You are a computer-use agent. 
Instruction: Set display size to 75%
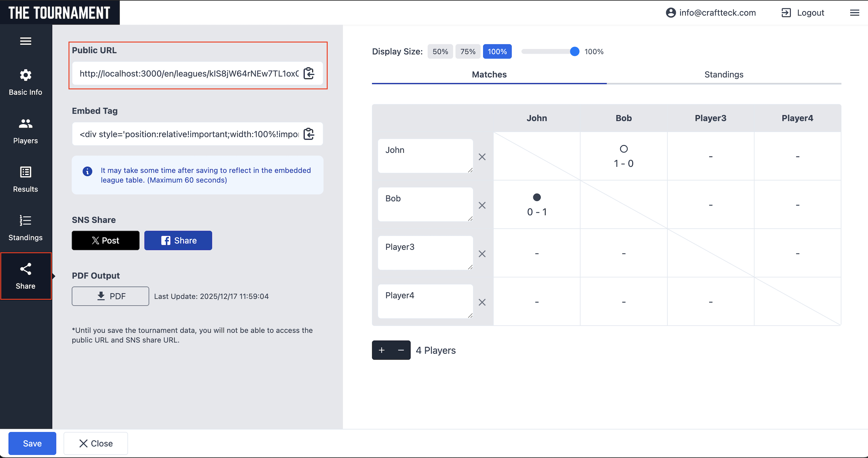click(468, 52)
